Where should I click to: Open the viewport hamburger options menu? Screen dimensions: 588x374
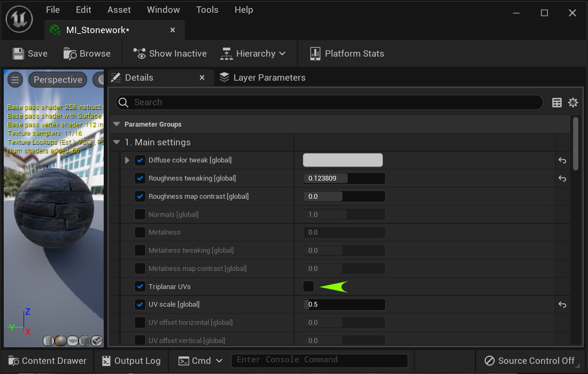pos(15,80)
